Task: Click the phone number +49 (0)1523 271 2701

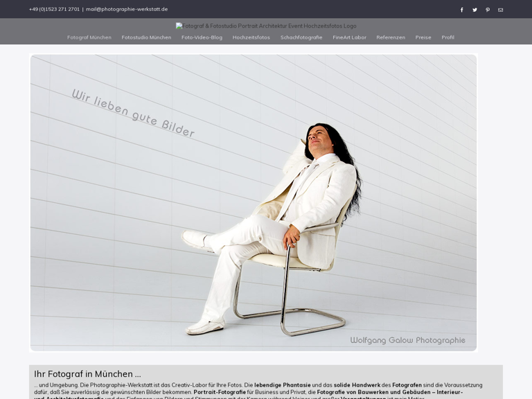Action: (54, 9)
